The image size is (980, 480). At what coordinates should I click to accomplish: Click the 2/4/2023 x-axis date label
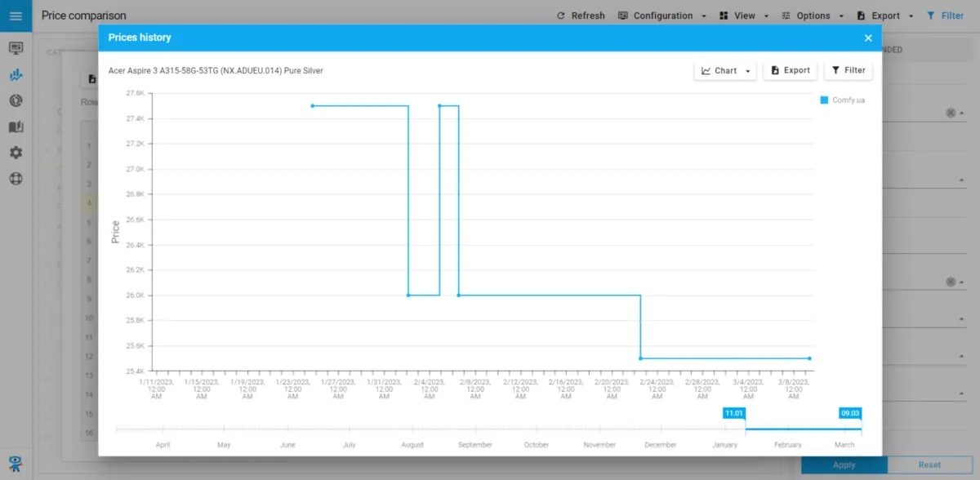click(430, 389)
